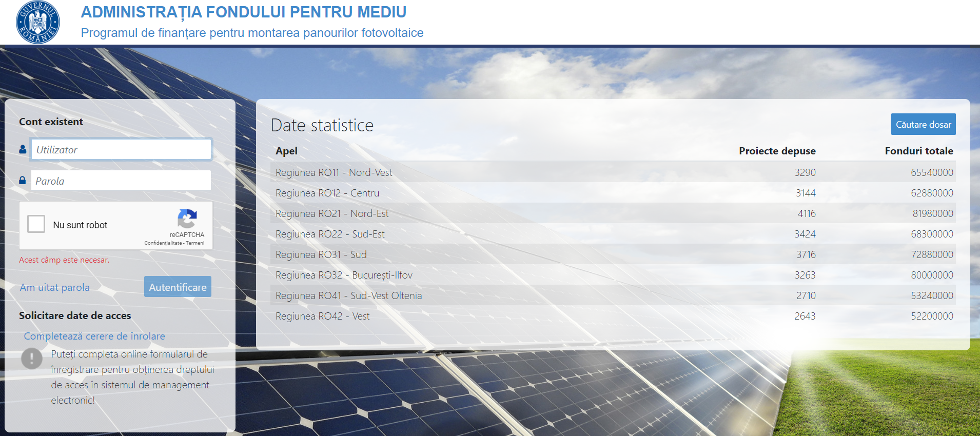980x436 pixels.
Task: Select row 'Regiunea RO32 - București-Ilfov'
Action: 613,275
